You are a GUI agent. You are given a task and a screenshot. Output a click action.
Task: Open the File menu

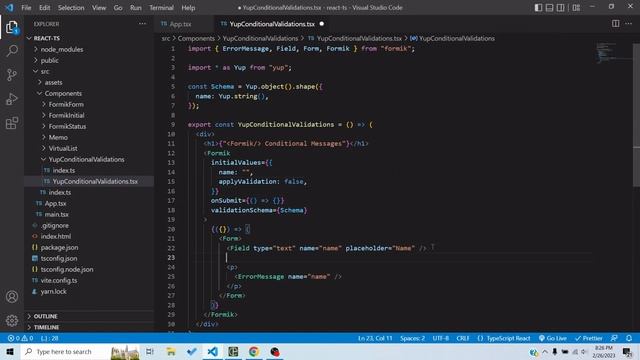coord(26,7)
